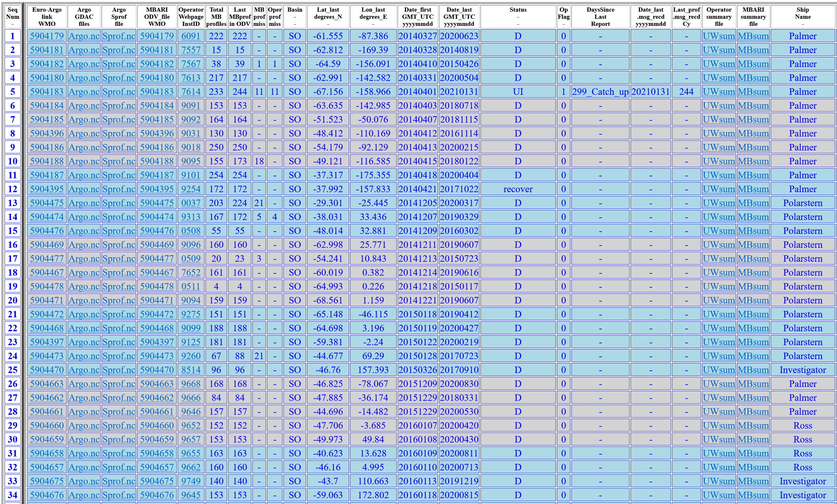Click MBARI ODV file link 5904475
The image size is (837, 504).
coord(157,203)
